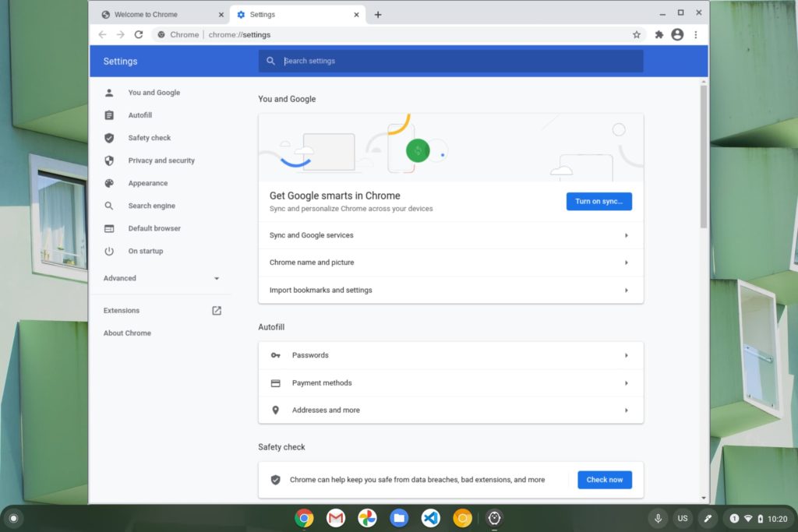Click the 'Import bookmarks and settings' label
This screenshot has height=532, width=798.
click(320, 291)
